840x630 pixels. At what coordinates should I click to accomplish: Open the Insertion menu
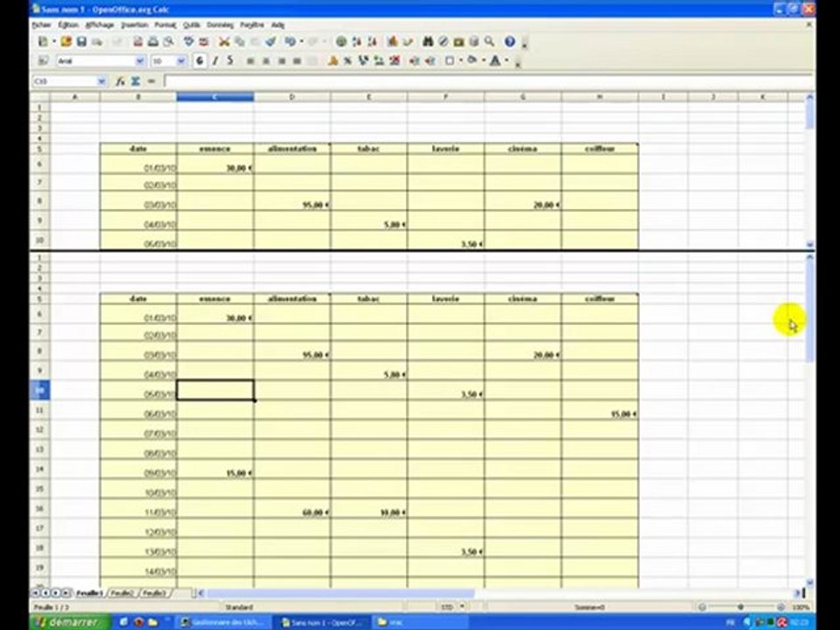(x=134, y=24)
